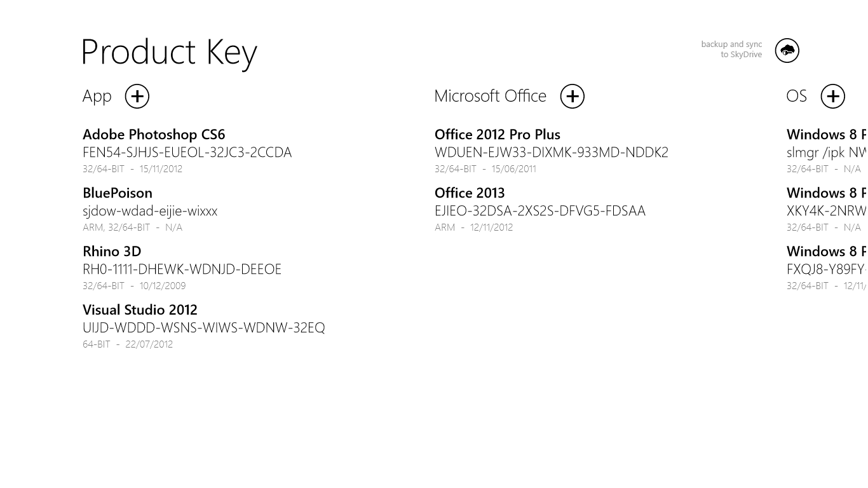Click the Photoshop key FEN54-SJHJS-EUEOL-32JC3-2CCDA
This screenshot has width=868, height=488.
point(187,152)
